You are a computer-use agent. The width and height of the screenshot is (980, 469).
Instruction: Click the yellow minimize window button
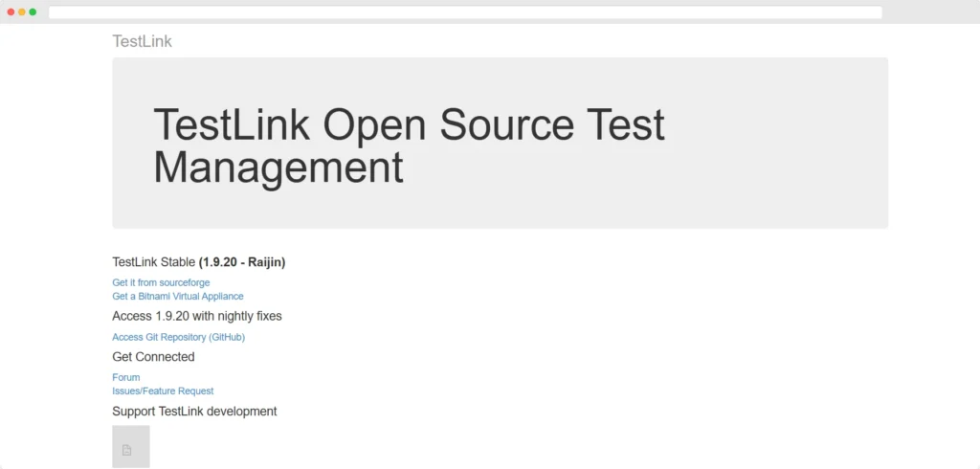tap(22, 12)
